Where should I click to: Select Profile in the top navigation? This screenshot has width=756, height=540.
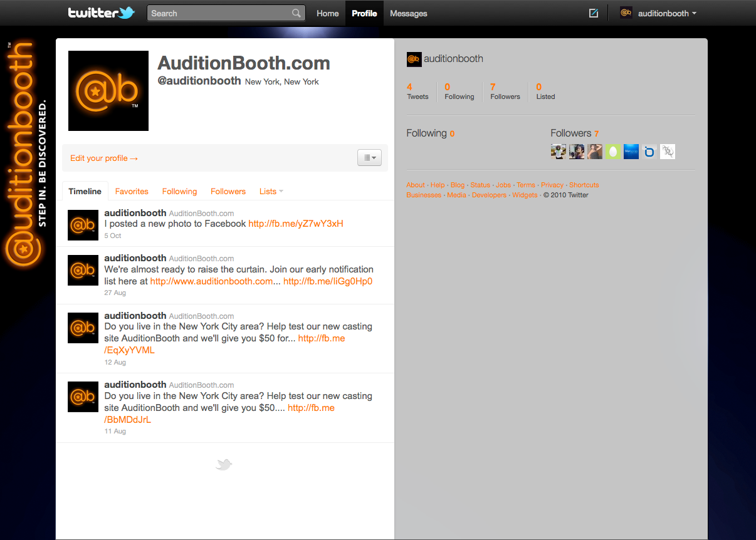[364, 13]
